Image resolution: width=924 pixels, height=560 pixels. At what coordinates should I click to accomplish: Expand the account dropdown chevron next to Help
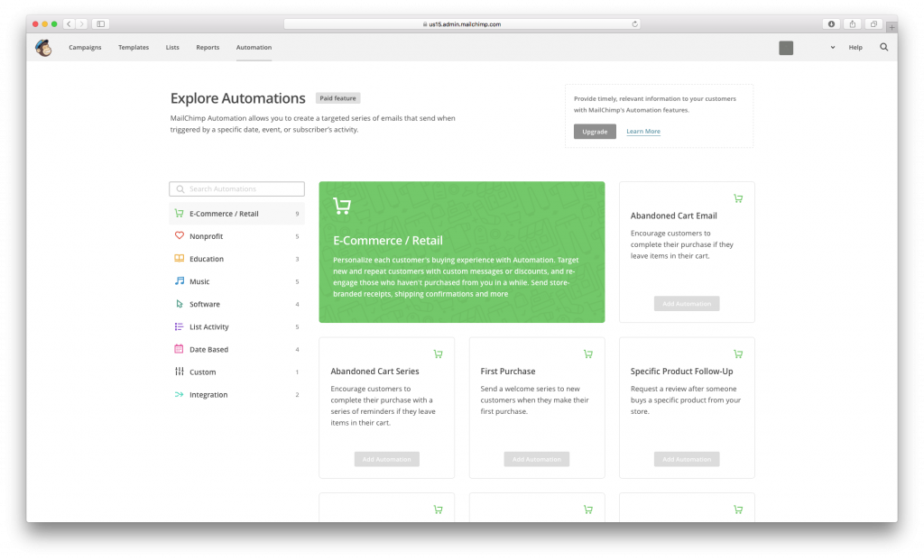(833, 48)
